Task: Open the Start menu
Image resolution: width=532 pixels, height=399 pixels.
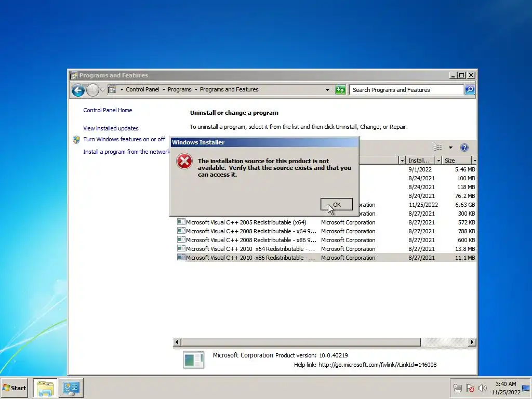Action: coord(14,388)
